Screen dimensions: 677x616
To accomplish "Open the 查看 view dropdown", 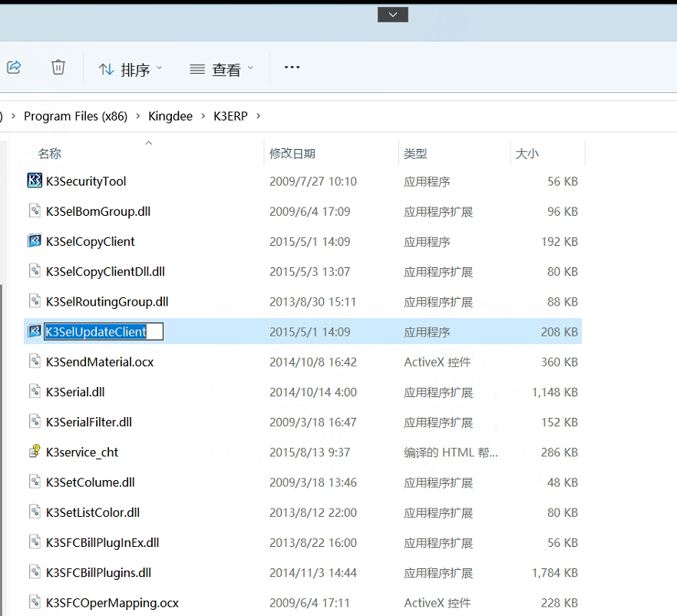I will click(x=222, y=69).
